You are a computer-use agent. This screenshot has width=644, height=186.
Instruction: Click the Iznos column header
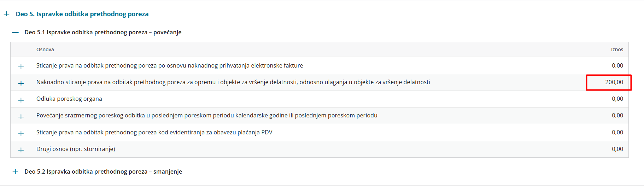(617, 50)
